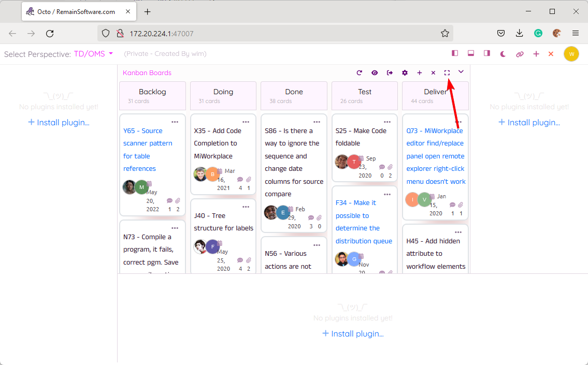The height and width of the screenshot is (365, 588).
Task: Refresh the Kanban Boards panel
Action: pyautogui.click(x=360, y=73)
